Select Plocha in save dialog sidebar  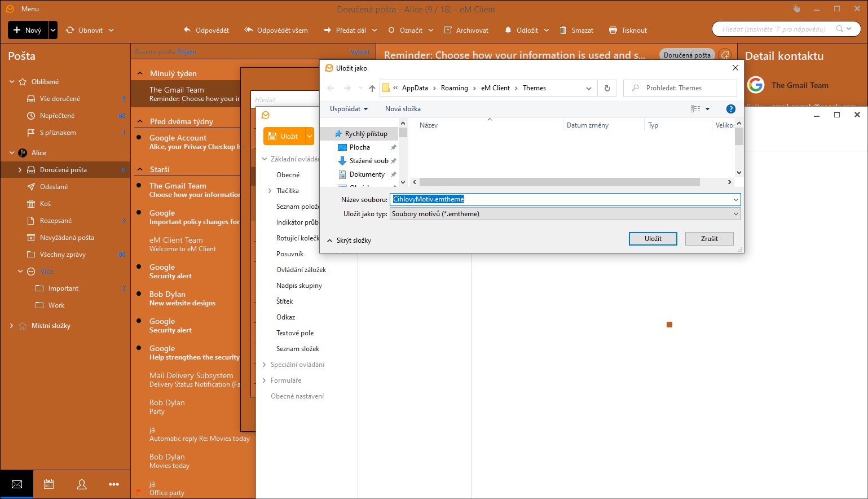[360, 147]
